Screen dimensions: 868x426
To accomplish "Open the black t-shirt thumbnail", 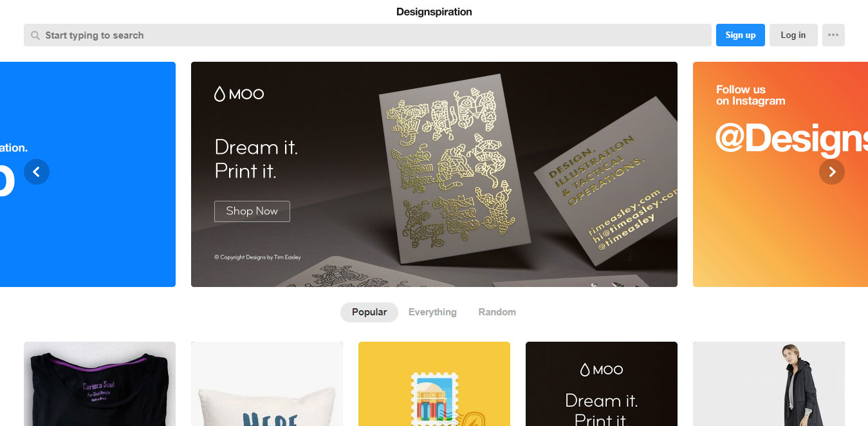I will [x=100, y=384].
